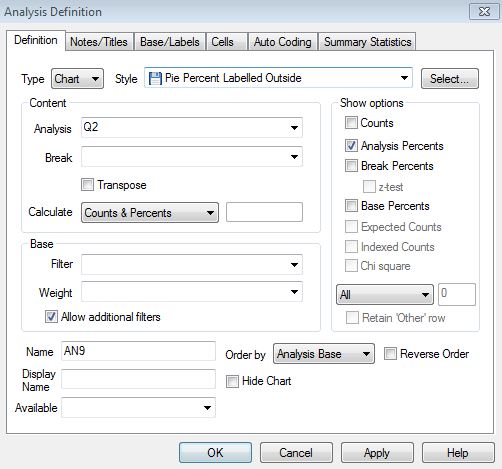Screen dimensions: 502x469
Task: Open the Weight dropdown
Action: pyautogui.click(x=192, y=292)
